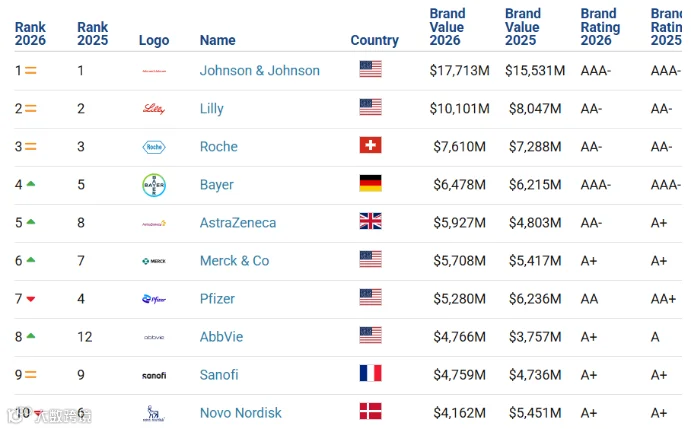
Task: Click the Sanofi logo
Action: coord(154,375)
